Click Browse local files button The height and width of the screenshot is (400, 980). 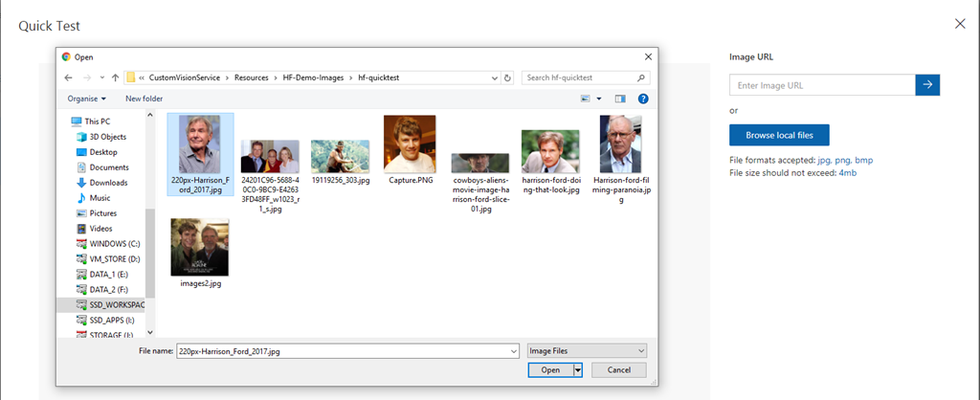(x=778, y=135)
